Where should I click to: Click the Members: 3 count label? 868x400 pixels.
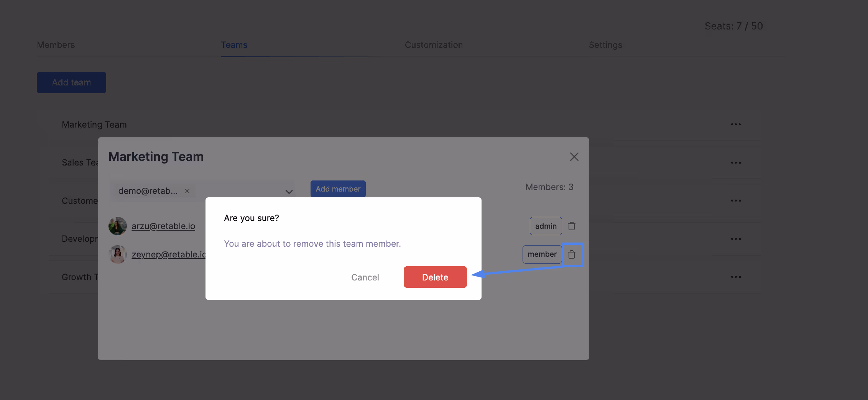(x=549, y=187)
